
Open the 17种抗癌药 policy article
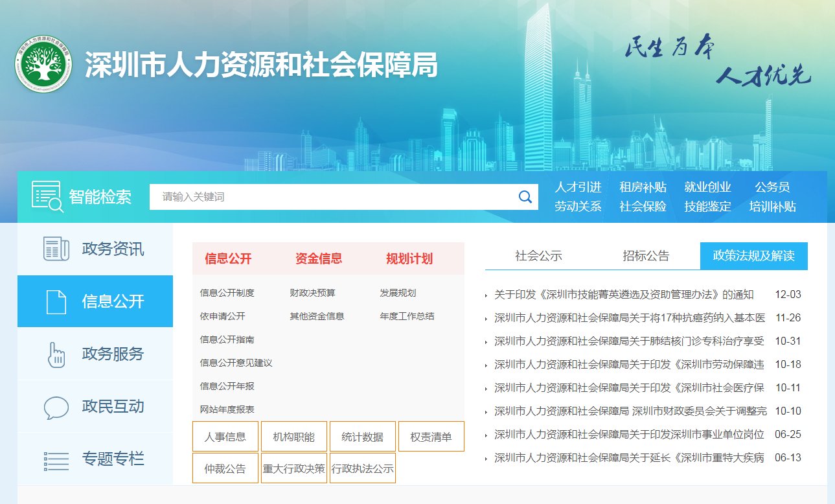(630, 318)
